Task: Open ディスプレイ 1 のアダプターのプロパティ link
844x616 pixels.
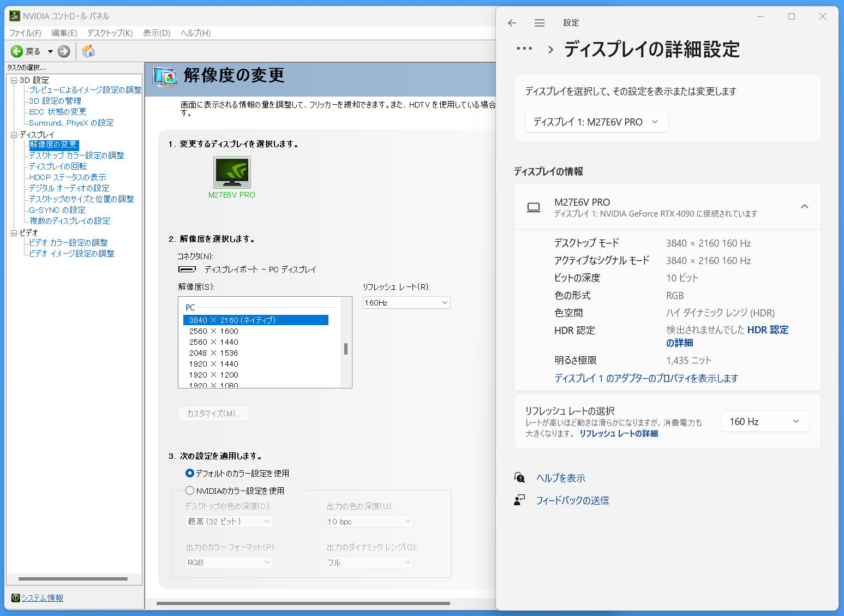Action: point(646,378)
